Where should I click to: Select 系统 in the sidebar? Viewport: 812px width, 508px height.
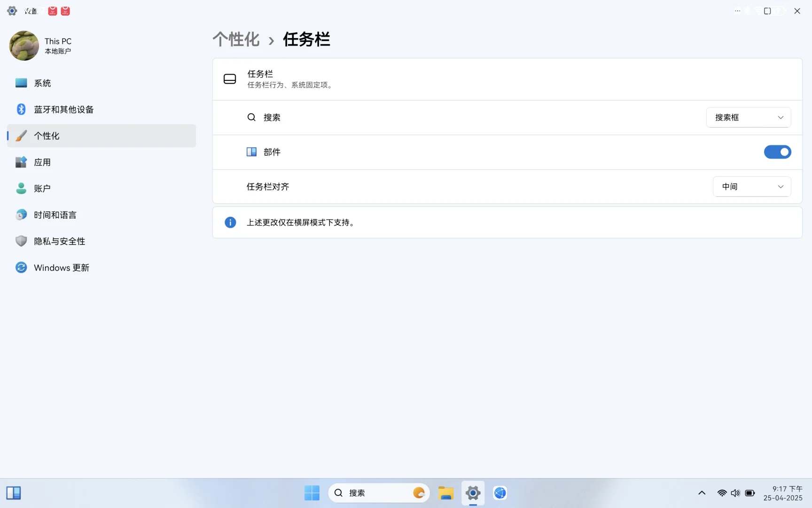43,83
